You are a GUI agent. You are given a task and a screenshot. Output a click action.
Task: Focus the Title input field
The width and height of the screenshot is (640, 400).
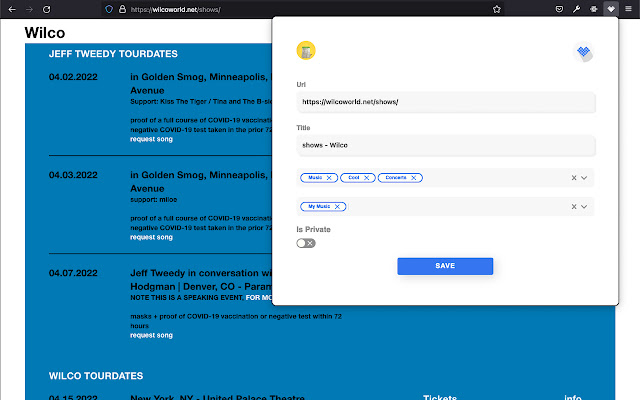446,145
